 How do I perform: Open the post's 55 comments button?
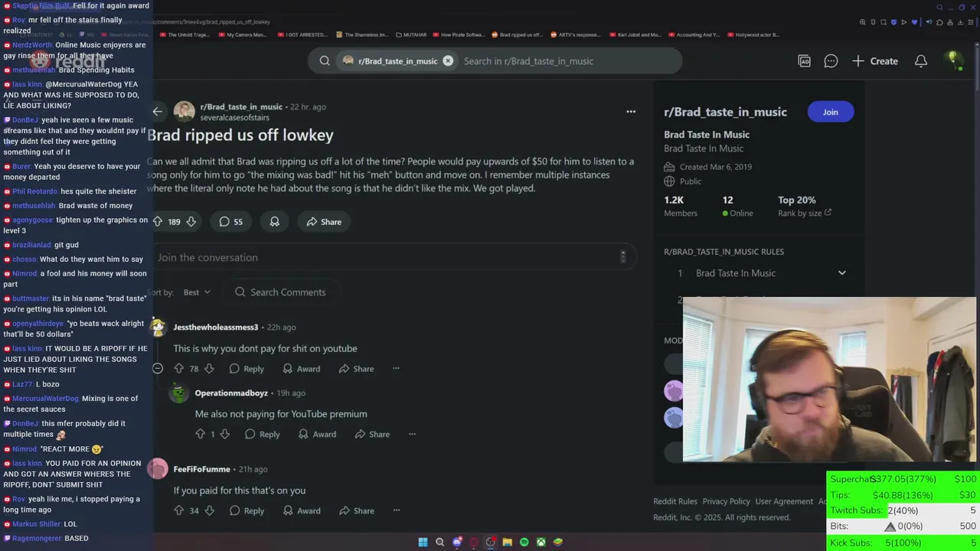231,222
